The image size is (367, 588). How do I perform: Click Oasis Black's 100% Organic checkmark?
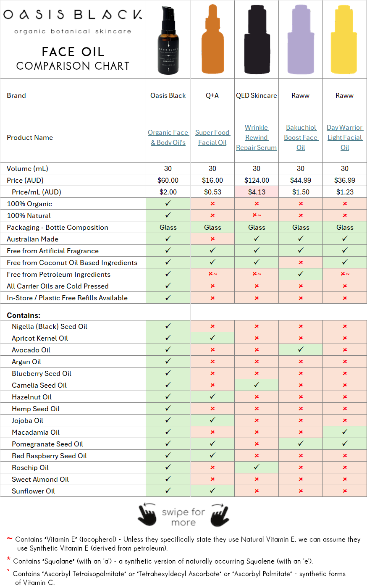point(168,204)
